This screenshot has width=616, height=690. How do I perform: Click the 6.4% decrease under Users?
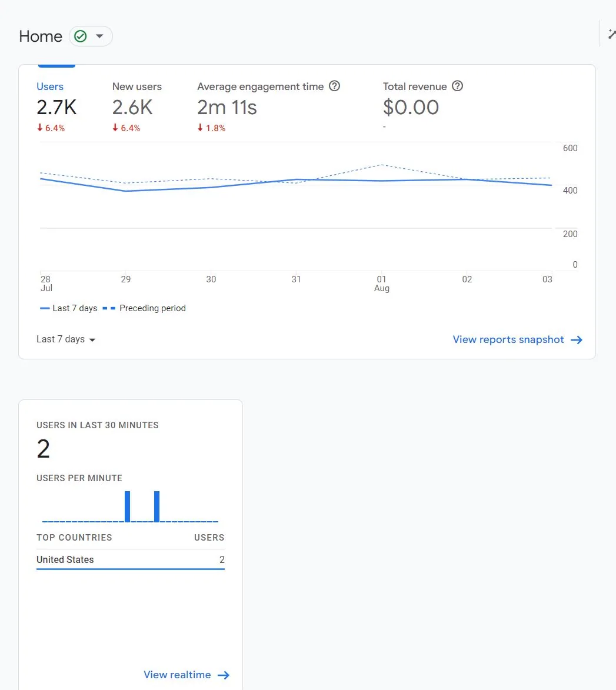point(51,128)
